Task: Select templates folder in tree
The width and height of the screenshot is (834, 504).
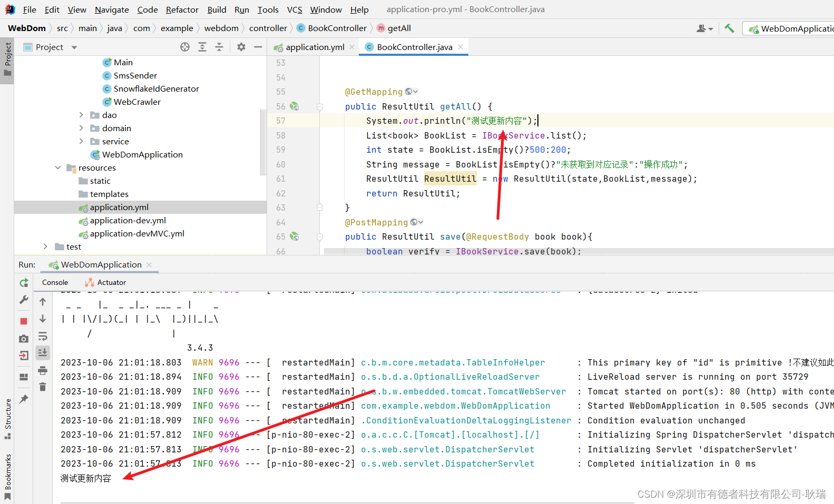Action: pos(109,194)
